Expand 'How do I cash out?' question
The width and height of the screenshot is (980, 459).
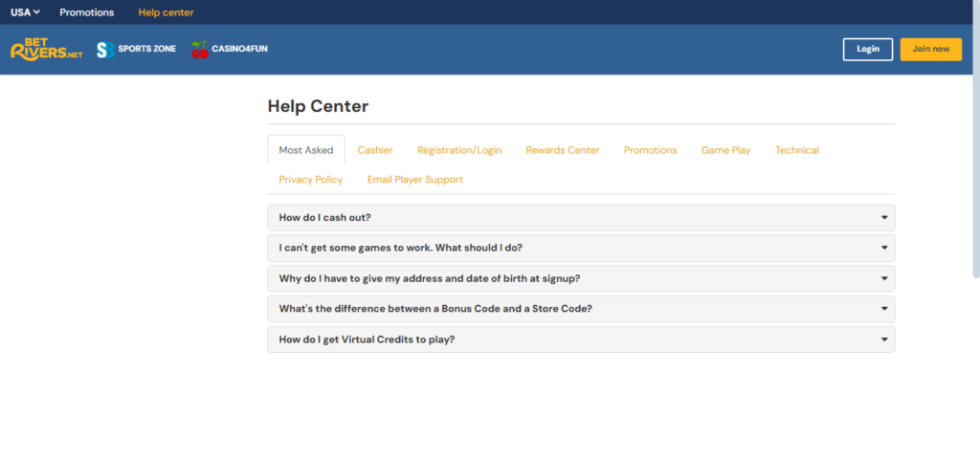point(581,217)
